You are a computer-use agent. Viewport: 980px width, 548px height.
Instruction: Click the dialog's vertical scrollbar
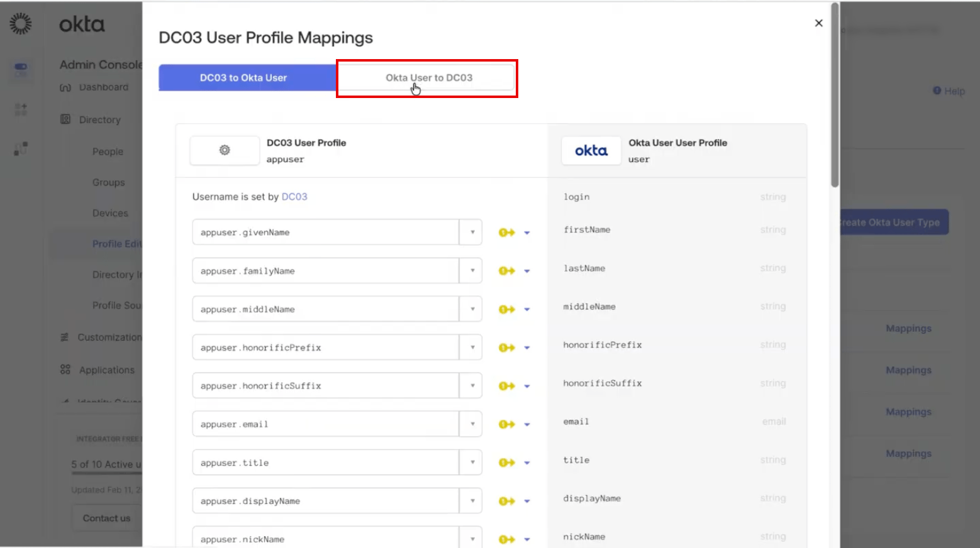coord(835,94)
